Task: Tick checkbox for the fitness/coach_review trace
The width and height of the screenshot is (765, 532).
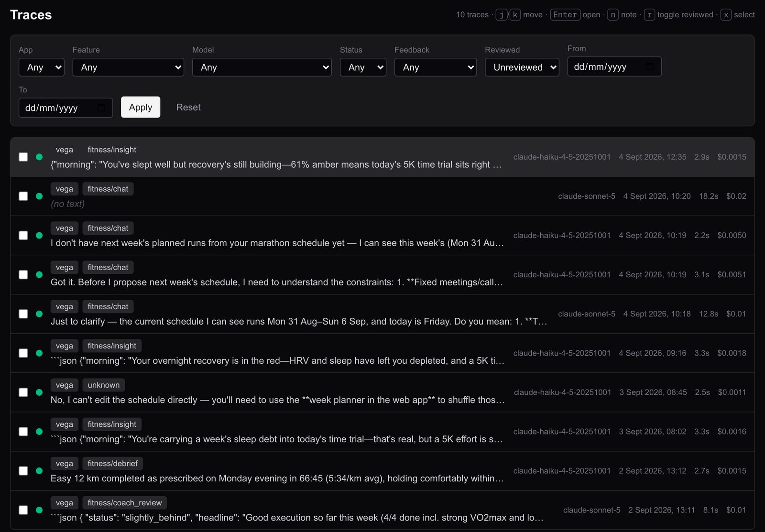Action: 23,510
